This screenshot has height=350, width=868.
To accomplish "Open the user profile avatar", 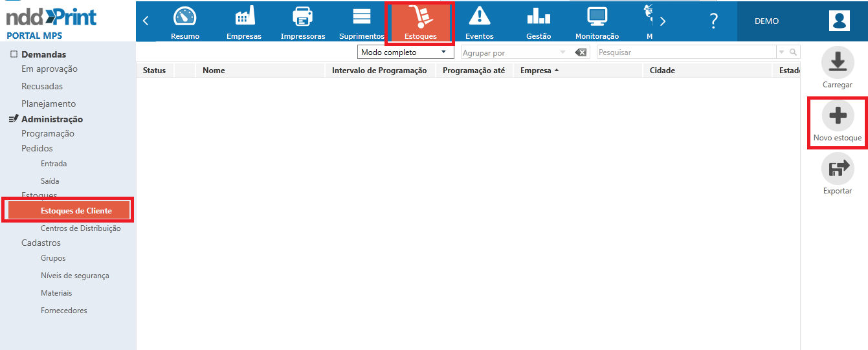I will [839, 21].
